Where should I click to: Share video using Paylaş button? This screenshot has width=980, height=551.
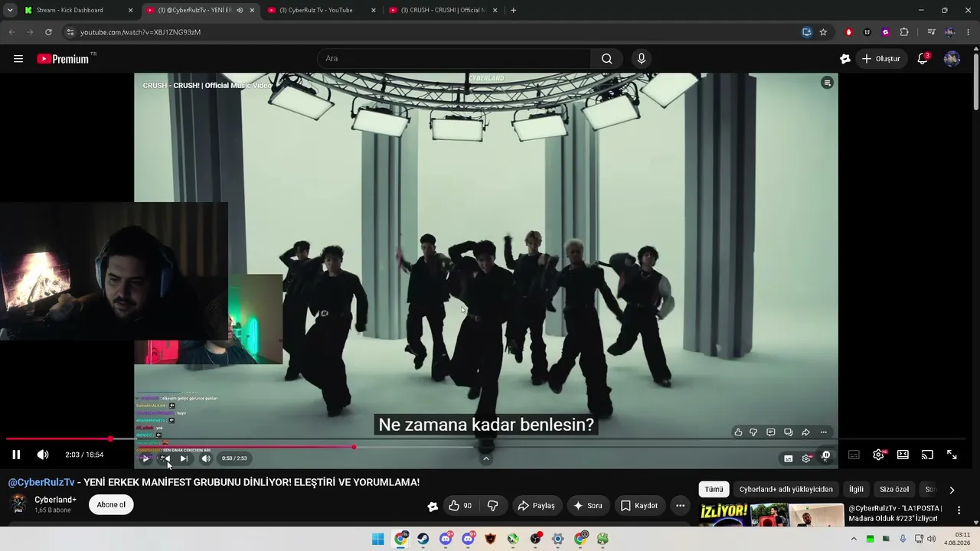(536, 506)
